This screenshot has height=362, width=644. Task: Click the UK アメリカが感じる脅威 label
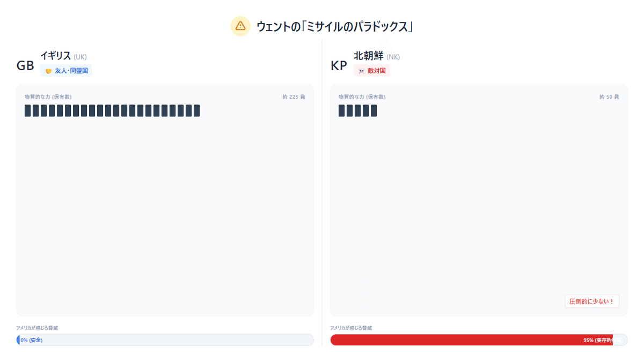37,328
